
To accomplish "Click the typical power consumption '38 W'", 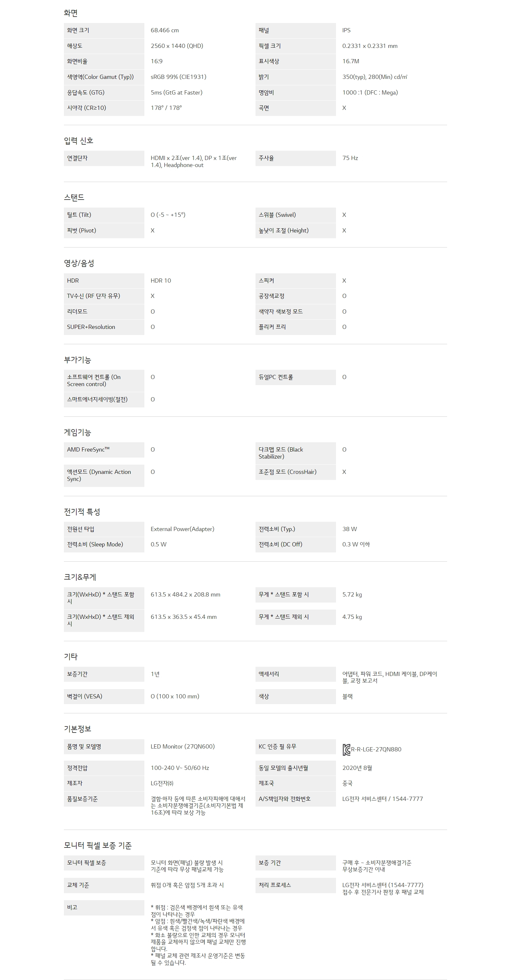I will [350, 529].
